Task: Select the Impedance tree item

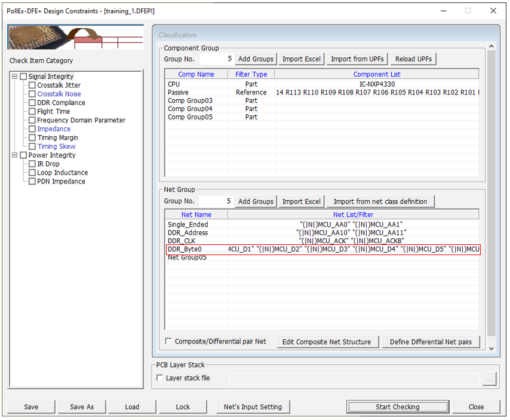Action: click(54, 129)
